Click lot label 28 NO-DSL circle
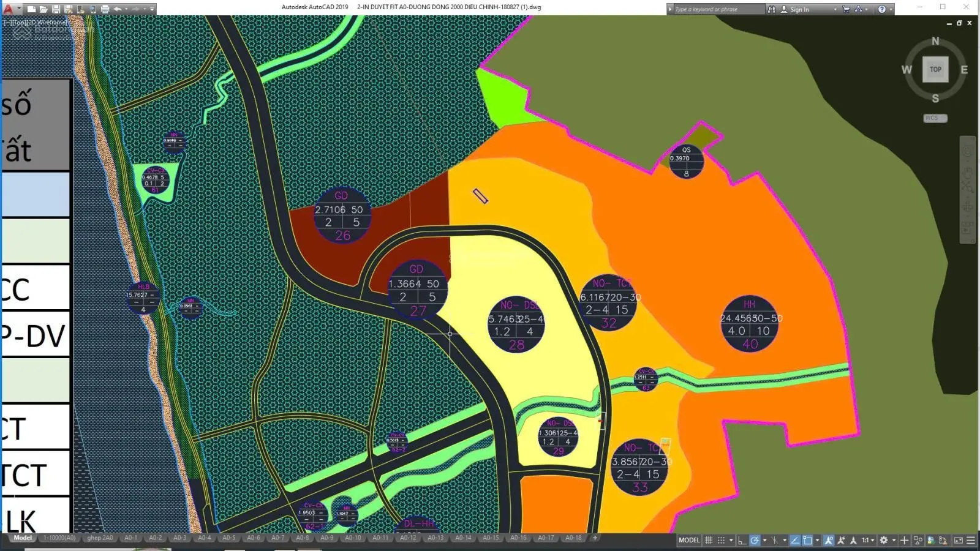The height and width of the screenshot is (551, 980). (x=516, y=324)
